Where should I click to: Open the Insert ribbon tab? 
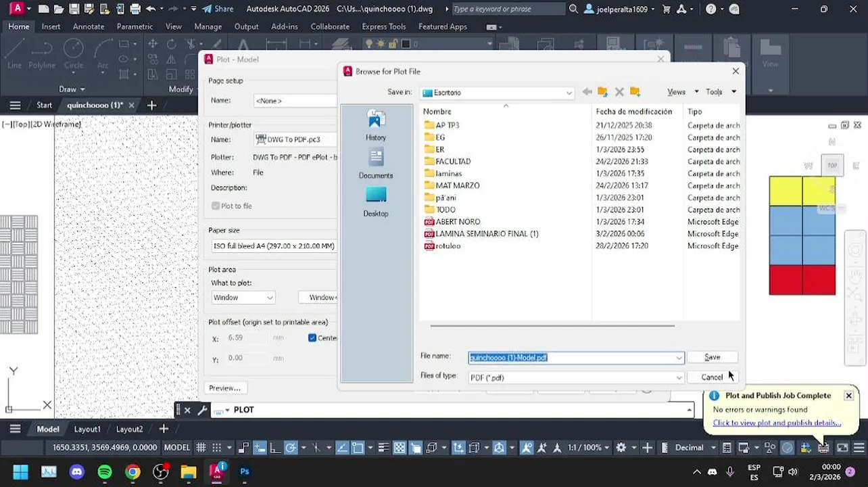point(51,26)
